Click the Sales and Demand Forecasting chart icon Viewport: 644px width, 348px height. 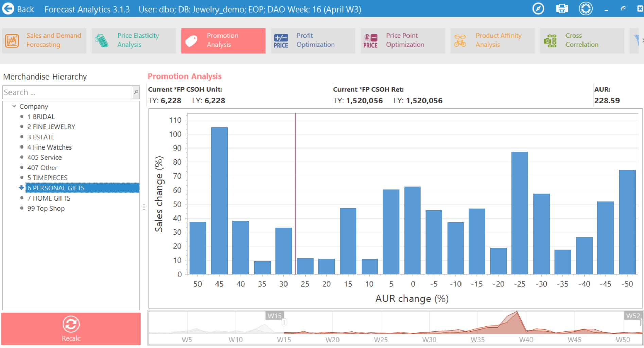[12, 40]
